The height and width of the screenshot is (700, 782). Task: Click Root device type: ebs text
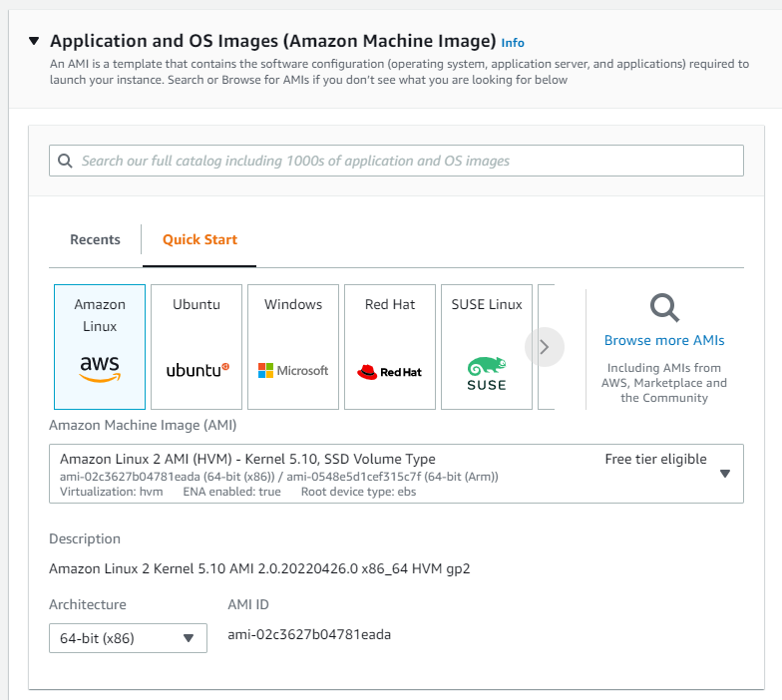(x=359, y=492)
